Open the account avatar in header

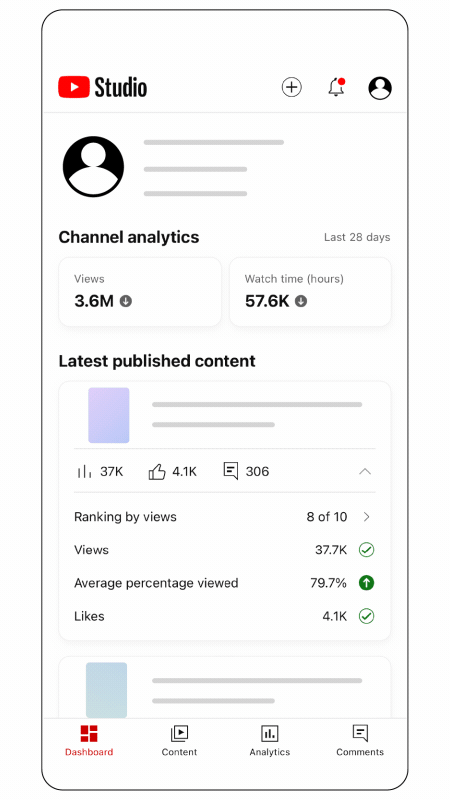coord(380,88)
